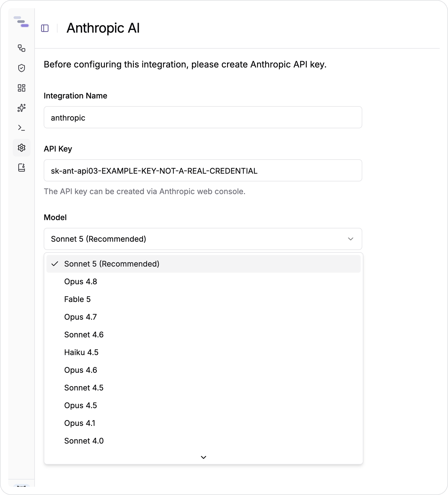Click the app logo in the sidebar
This screenshot has width=448, height=495.
tap(21, 22)
